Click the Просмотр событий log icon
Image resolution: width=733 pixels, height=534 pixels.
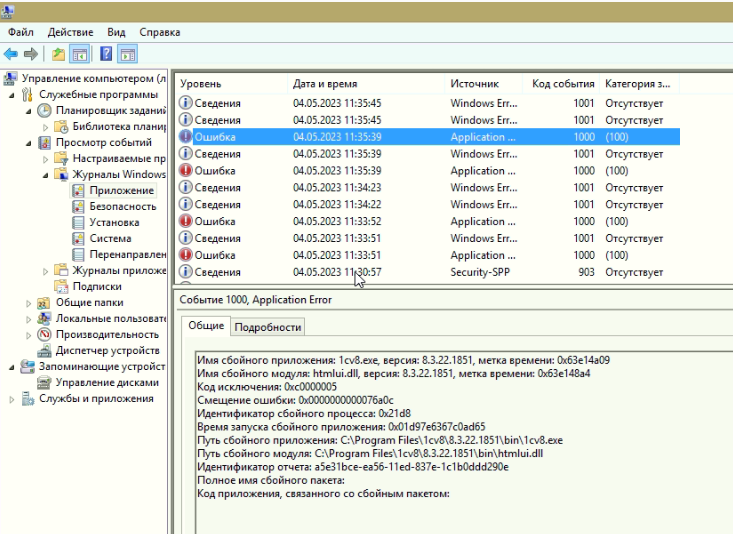[x=44, y=143]
